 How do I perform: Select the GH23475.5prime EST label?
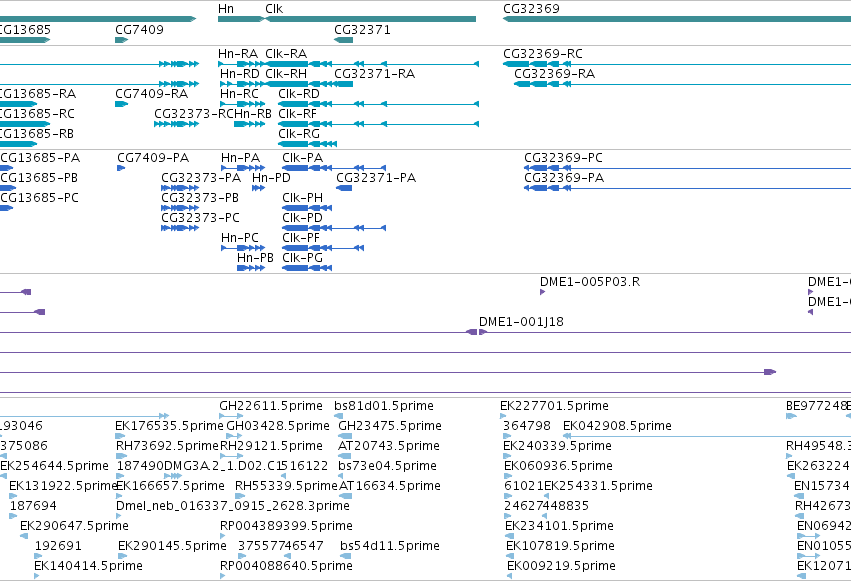390,426
